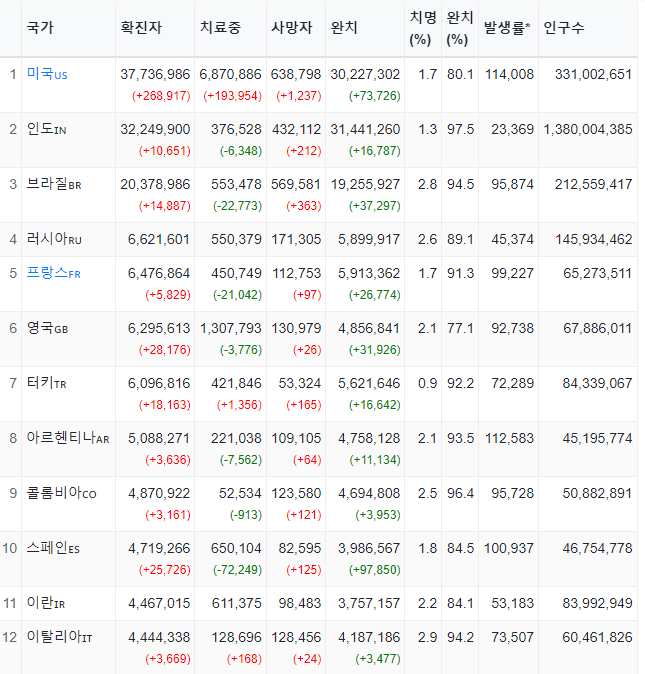
Task: Click Turkey fatality rate 0.9
Action: [x=428, y=383]
